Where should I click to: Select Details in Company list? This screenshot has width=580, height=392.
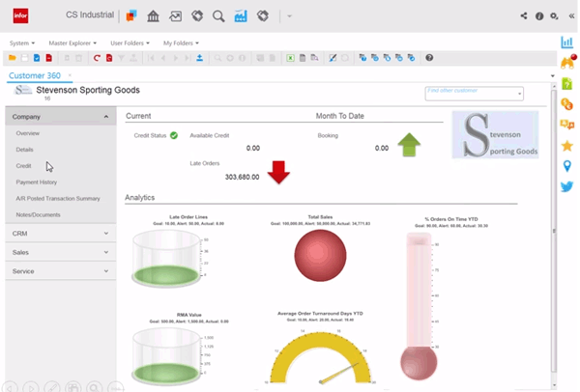coord(24,150)
